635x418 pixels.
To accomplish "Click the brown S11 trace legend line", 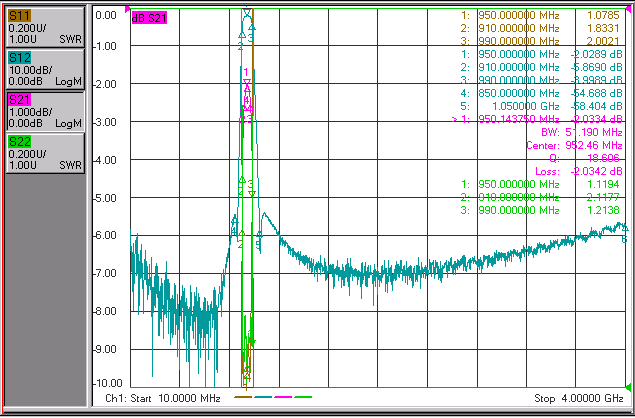I will tap(243, 397).
